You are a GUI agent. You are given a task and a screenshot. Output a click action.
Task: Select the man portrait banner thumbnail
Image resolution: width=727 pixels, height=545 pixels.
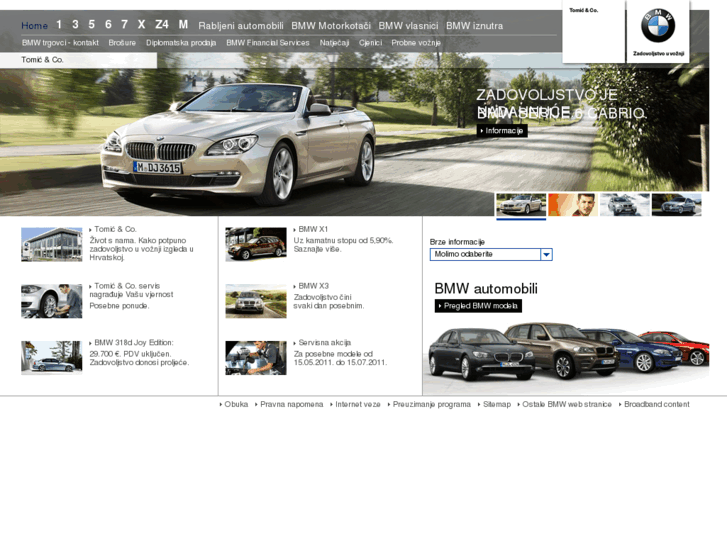(573, 205)
